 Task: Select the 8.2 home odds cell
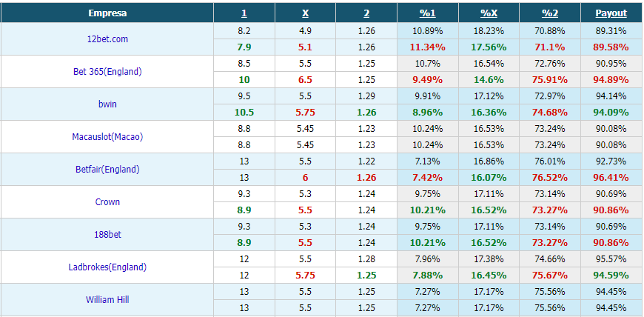click(x=244, y=31)
